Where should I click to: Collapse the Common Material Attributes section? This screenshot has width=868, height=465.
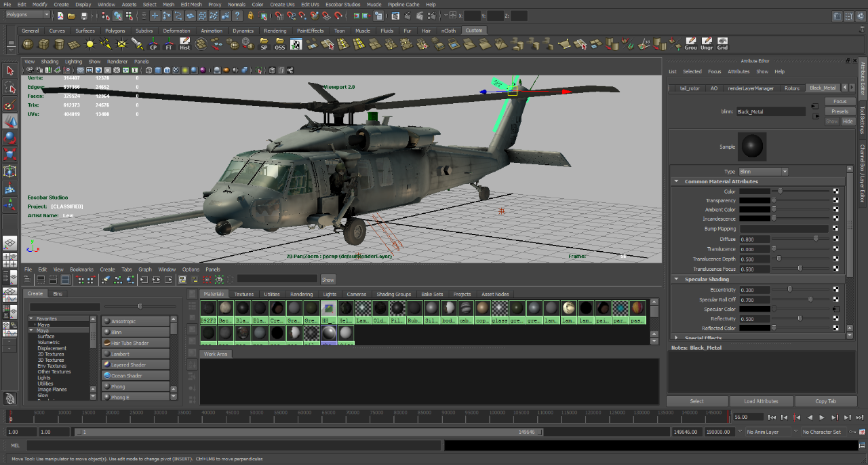pos(676,182)
